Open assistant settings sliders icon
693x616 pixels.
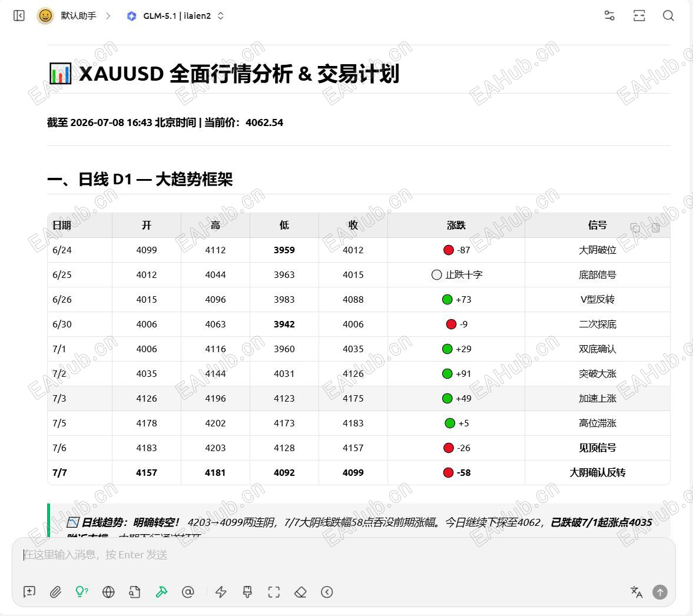609,16
